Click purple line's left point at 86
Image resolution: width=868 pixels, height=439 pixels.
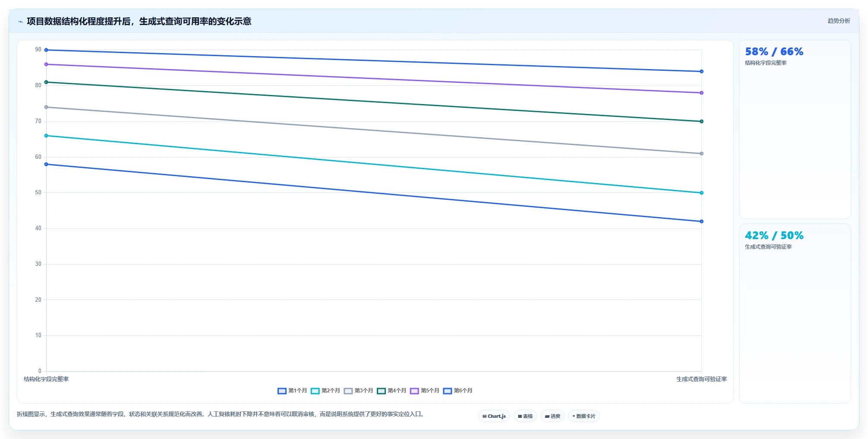pos(46,64)
